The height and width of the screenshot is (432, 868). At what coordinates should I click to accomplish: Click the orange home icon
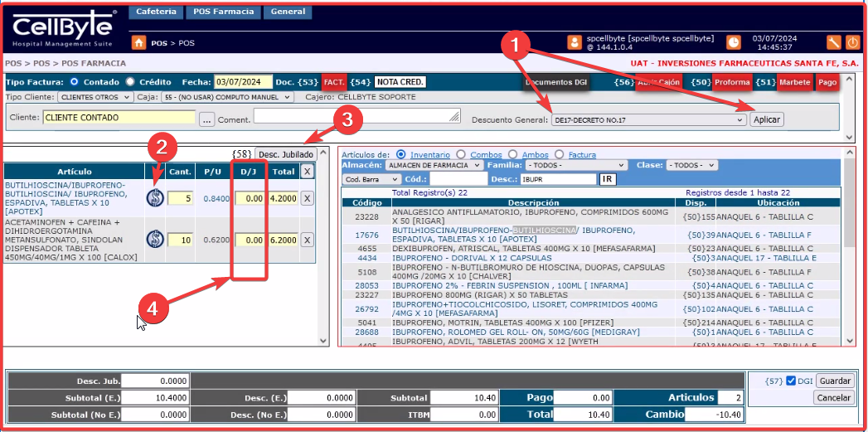[x=139, y=42]
